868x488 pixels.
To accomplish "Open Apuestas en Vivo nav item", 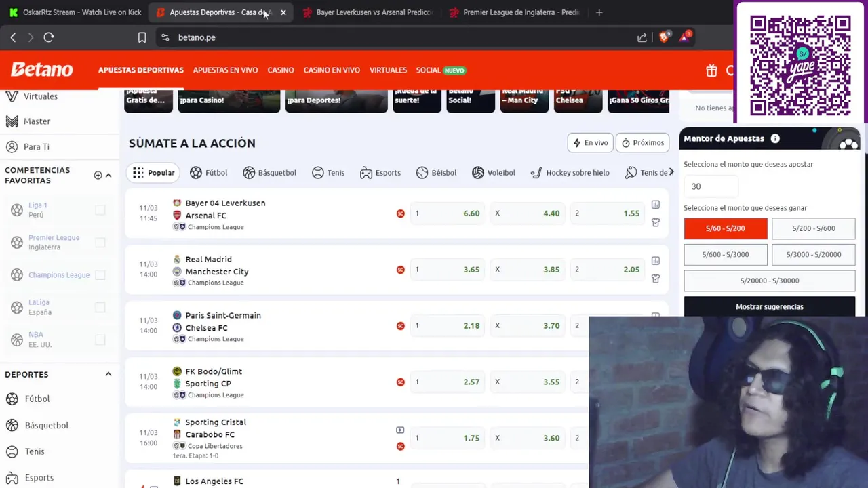I will click(225, 70).
